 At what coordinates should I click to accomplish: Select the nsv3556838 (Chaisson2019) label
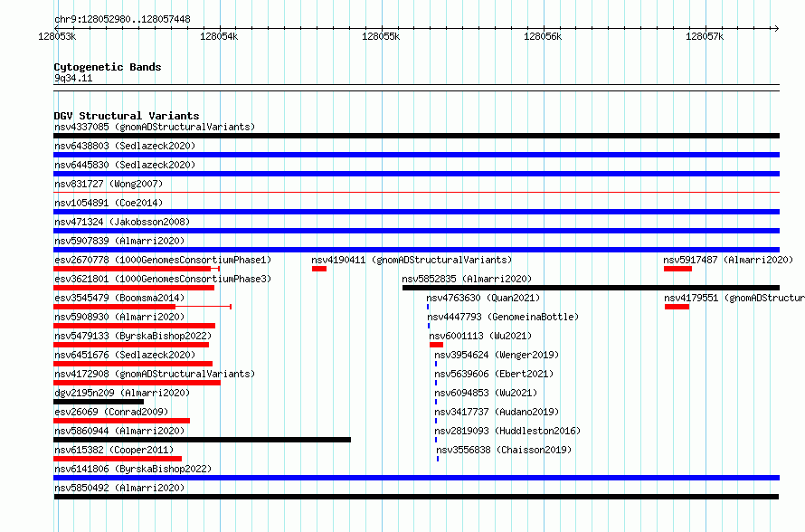[504, 450]
